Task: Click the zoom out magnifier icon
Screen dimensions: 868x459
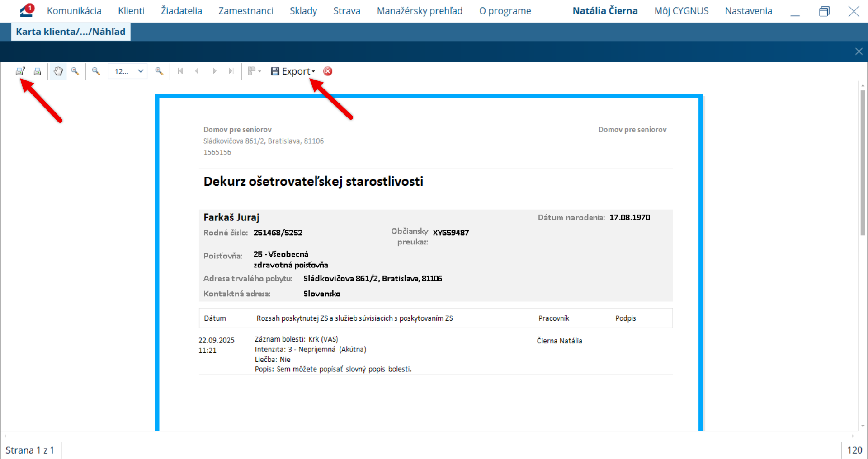Action: point(96,71)
